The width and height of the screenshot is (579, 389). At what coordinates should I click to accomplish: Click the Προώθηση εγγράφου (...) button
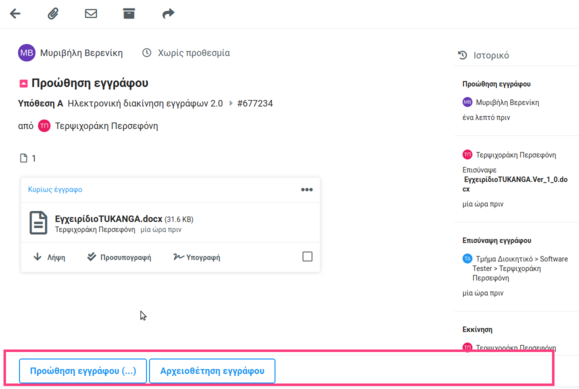point(83,371)
